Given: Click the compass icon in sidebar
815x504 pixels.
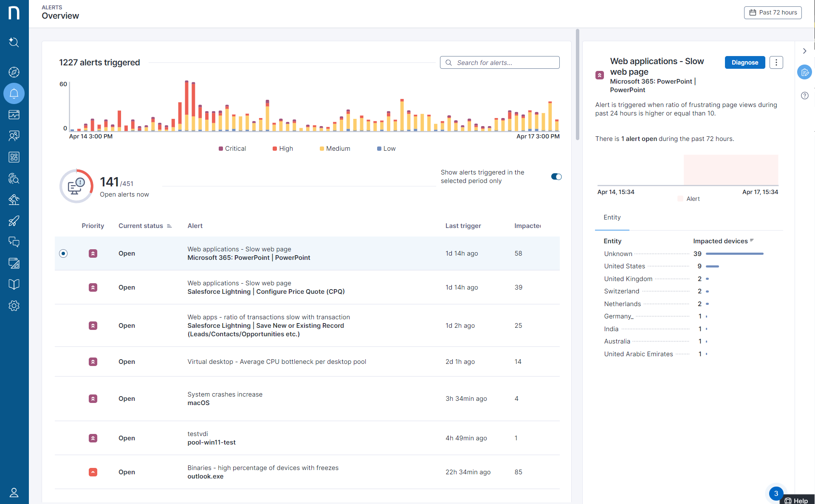Looking at the screenshot, I should (14, 72).
